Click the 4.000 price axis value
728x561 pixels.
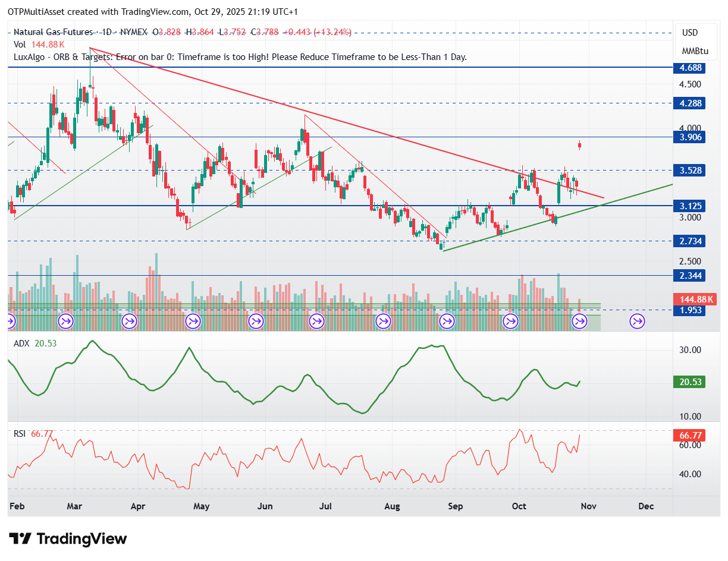tap(690, 128)
